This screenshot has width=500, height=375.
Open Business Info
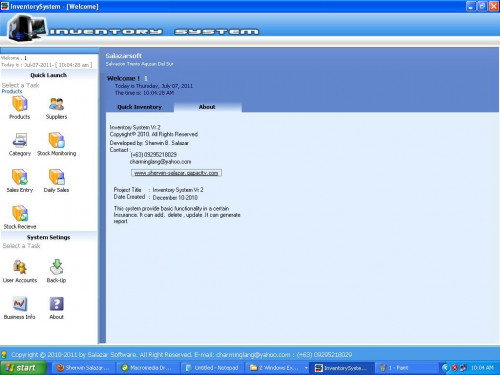(20, 304)
